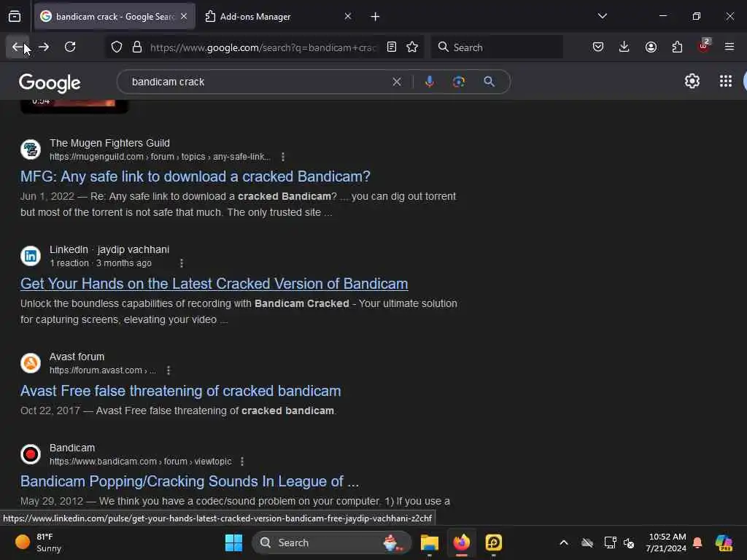Open video thumbnail showing 0:54
The image size is (747, 560).
74,106
